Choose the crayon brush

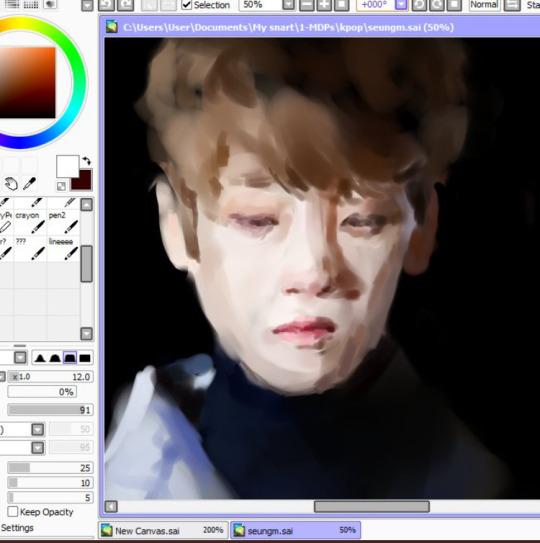coord(30,222)
